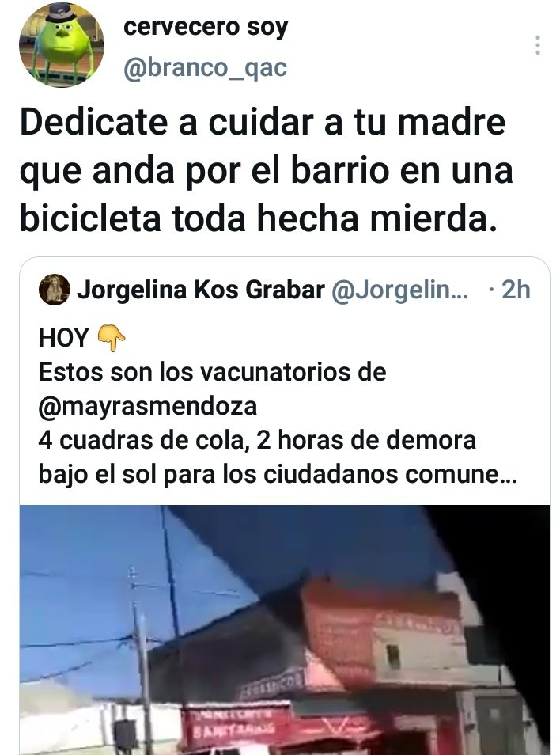Tap the "que anda por el barrio" line
This screenshot has width=560, height=755.
click(266, 171)
